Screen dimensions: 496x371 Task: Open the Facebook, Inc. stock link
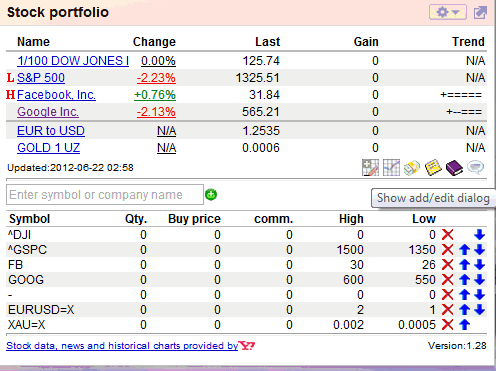[56, 95]
